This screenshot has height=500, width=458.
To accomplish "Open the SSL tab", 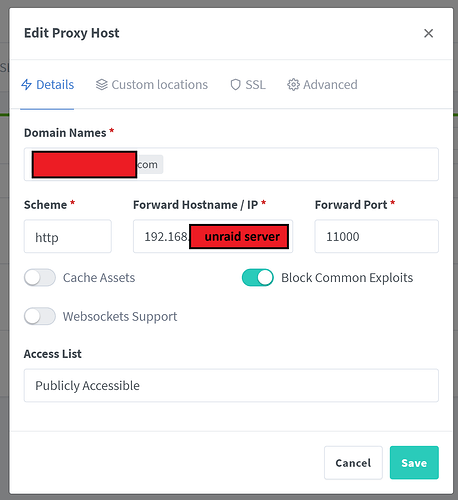I will [248, 85].
